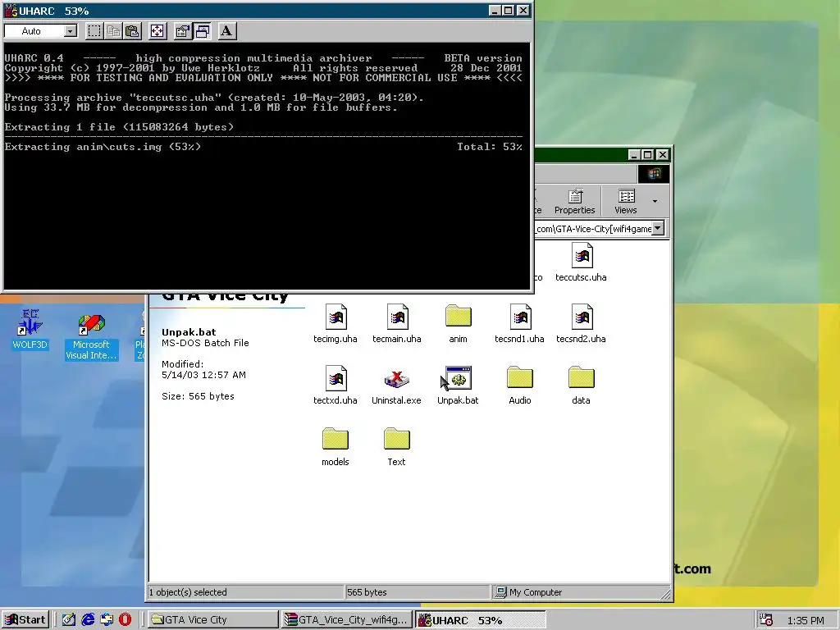Image resolution: width=840 pixels, height=630 pixels.
Task: Click the Explorer window resize grip
Action: click(664, 593)
